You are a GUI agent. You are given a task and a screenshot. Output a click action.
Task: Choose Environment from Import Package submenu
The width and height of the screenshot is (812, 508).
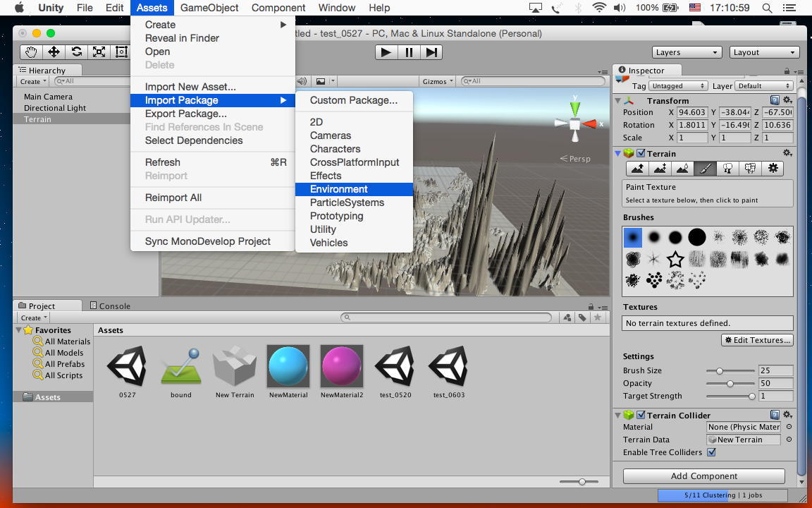(x=339, y=189)
